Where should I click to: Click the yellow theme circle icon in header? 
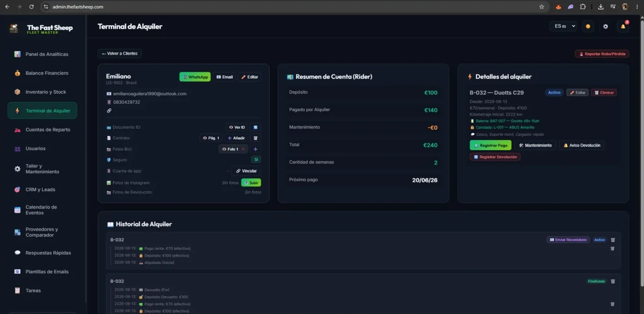click(588, 26)
